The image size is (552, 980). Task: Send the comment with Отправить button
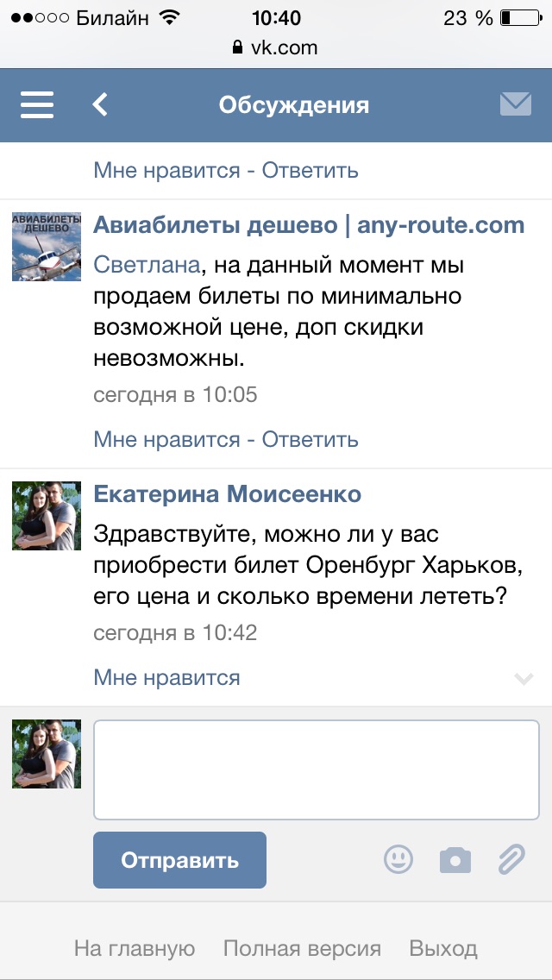tap(179, 860)
